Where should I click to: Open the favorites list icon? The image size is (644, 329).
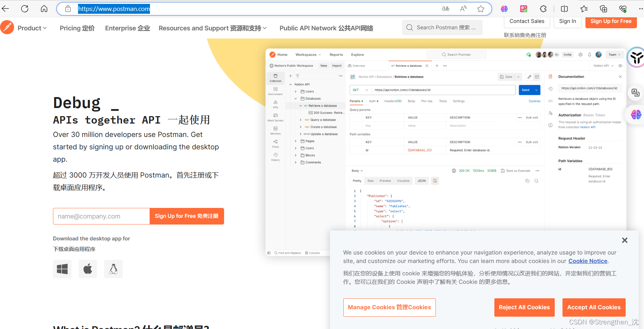coord(584,8)
